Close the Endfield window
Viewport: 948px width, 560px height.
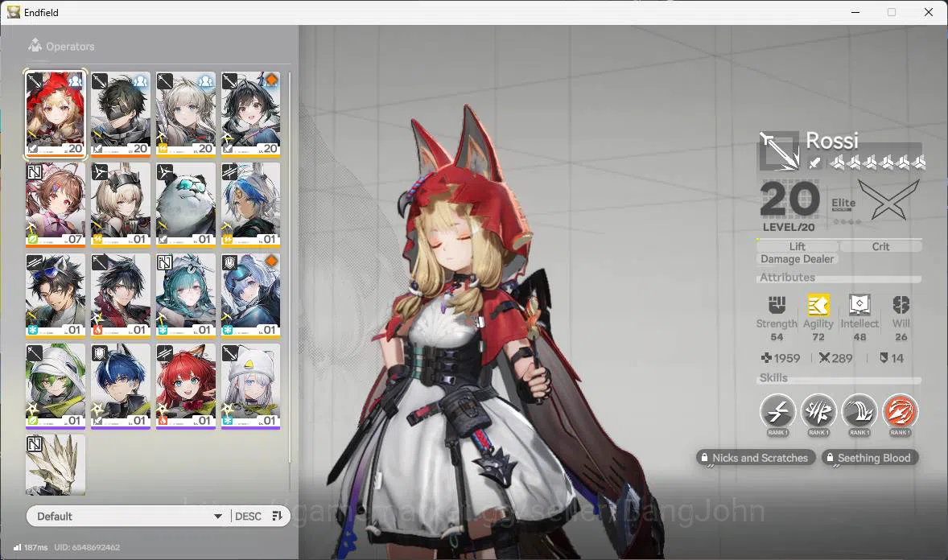[929, 12]
